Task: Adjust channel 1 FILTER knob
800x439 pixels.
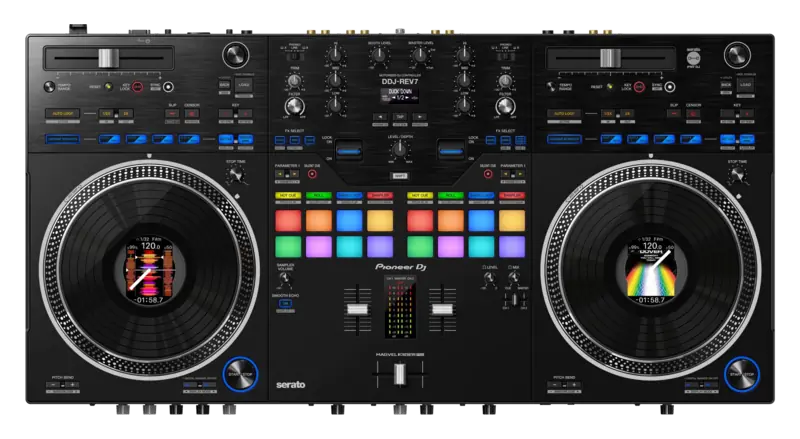Action: click(x=294, y=106)
